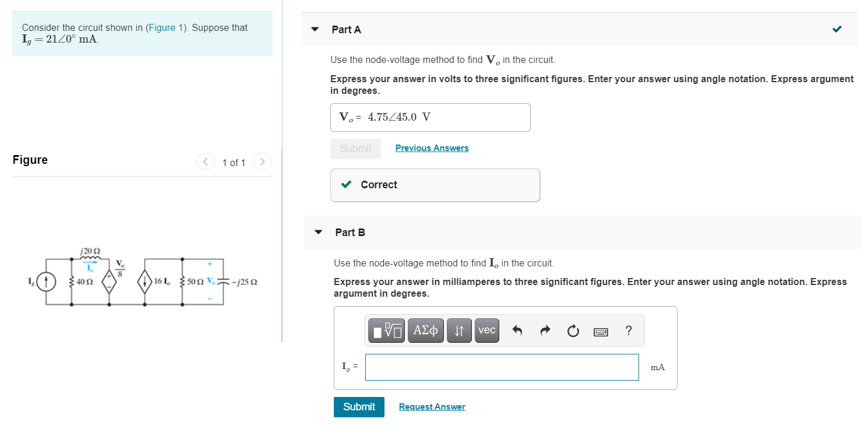Go to the previous figure
Viewport: 868px width, 436px height.
(206, 161)
